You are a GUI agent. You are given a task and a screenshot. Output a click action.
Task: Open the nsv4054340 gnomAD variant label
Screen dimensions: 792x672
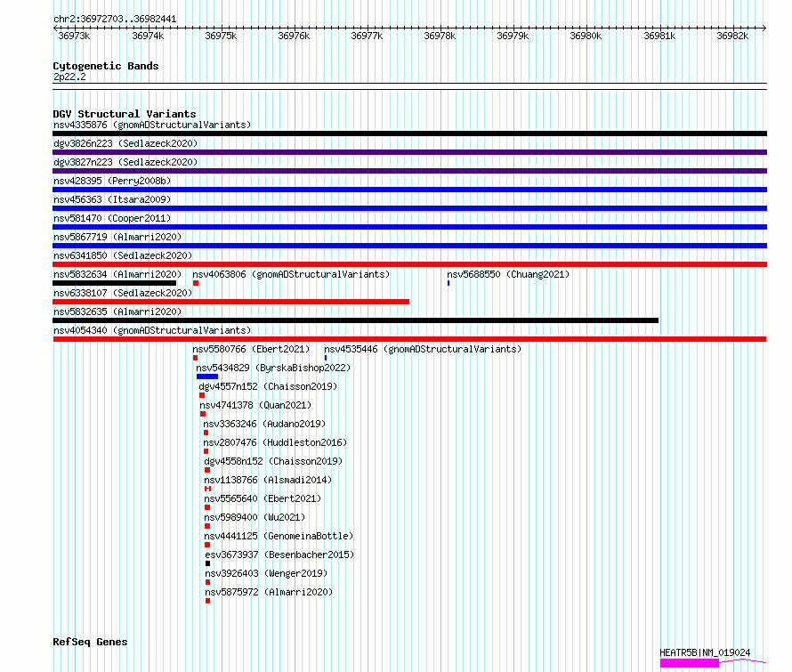152,330
